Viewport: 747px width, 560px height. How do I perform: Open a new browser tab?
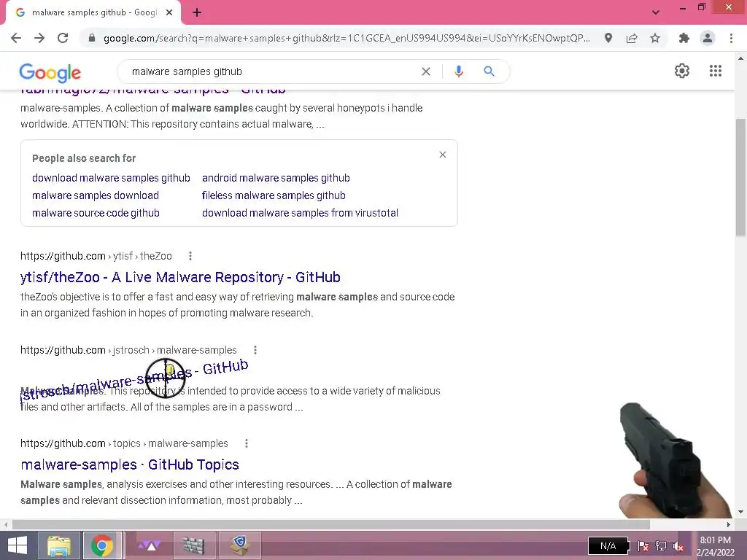[197, 13]
